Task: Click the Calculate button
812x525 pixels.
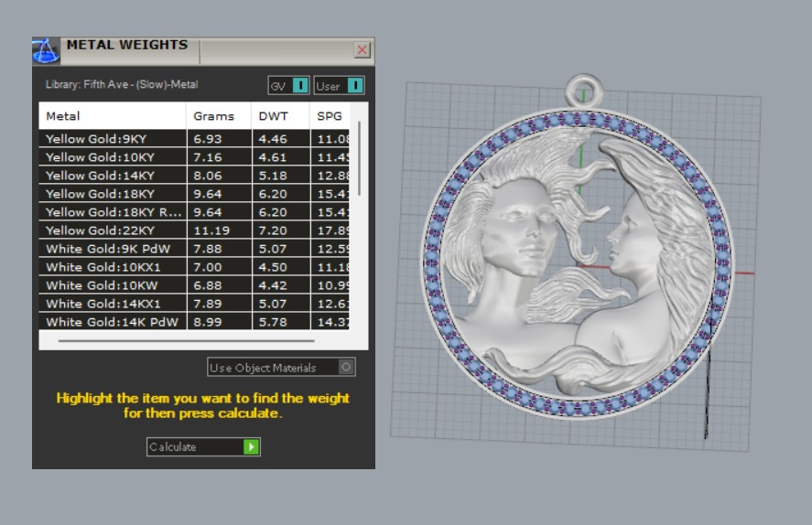Action: click(x=203, y=447)
